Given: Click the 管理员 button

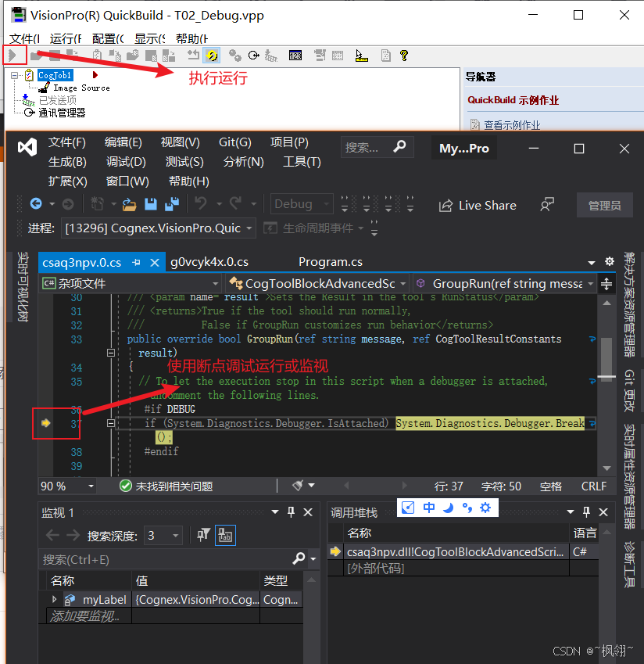Looking at the screenshot, I should click(605, 206).
